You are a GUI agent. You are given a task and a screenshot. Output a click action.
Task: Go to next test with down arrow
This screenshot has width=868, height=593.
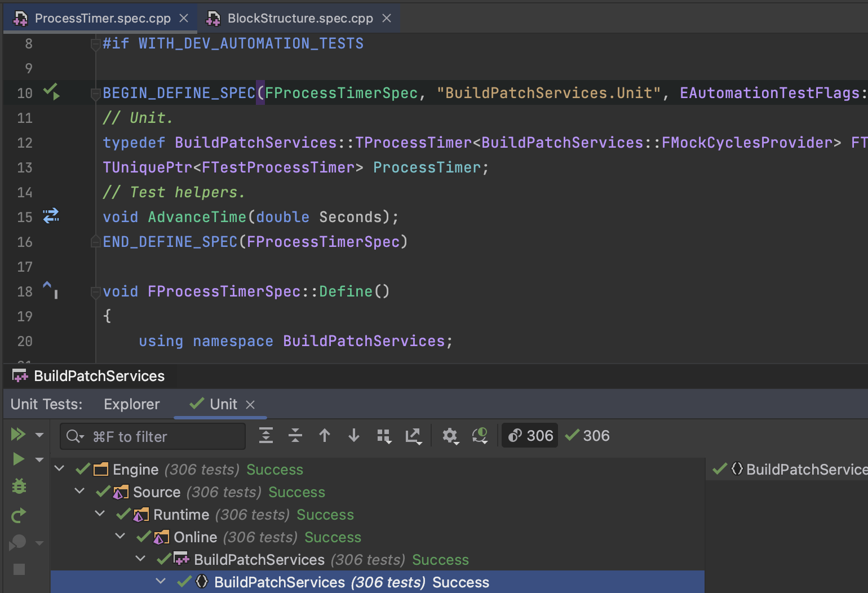pyautogui.click(x=354, y=436)
